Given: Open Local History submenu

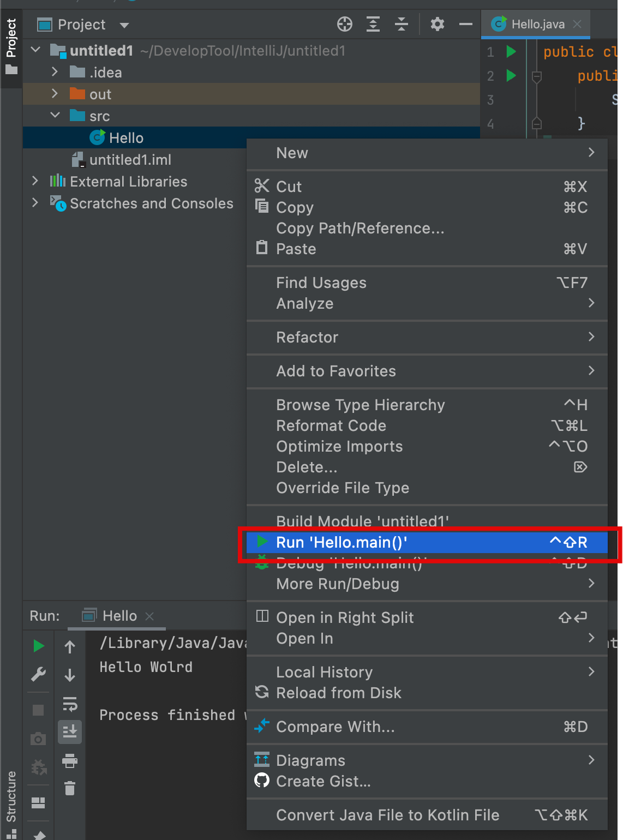Looking at the screenshot, I should click(x=427, y=672).
